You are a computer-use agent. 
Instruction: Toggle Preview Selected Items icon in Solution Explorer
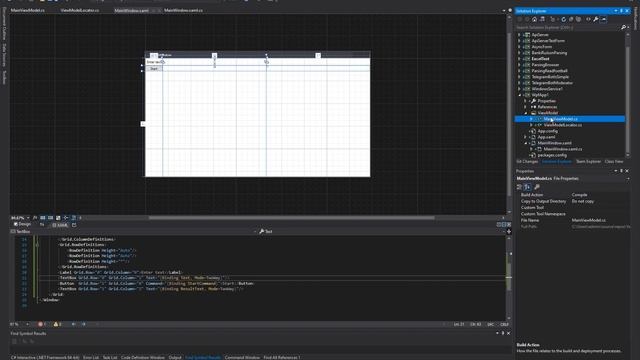(604, 19)
